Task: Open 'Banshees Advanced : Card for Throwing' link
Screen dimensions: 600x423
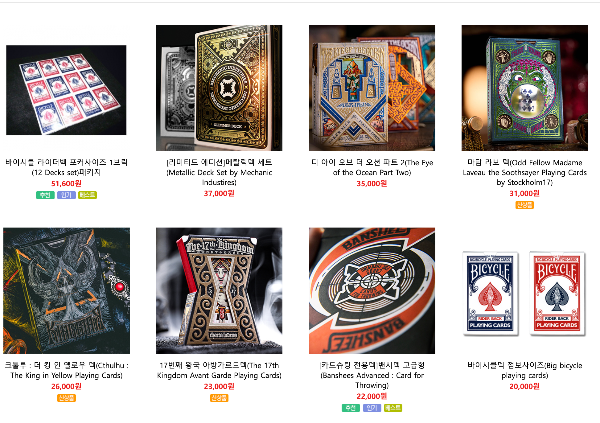Action: [x=372, y=375]
